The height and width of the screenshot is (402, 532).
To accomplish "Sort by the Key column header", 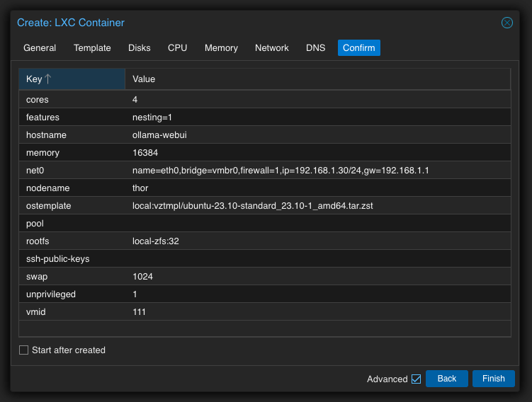I will tap(34, 79).
